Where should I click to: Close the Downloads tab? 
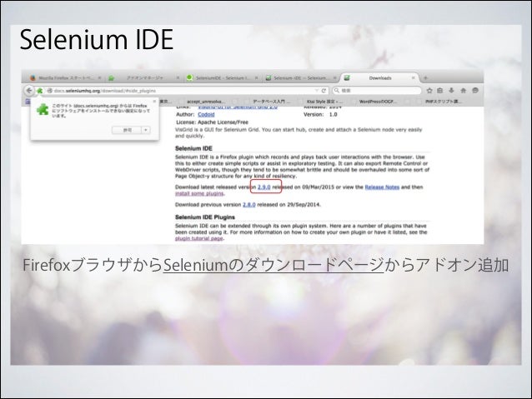click(x=414, y=78)
